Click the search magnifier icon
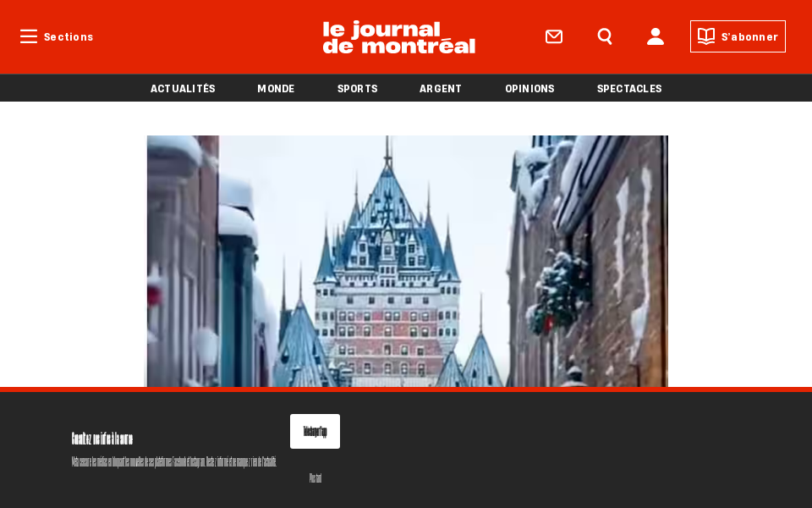The width and height of the screenshot is (812, 508). pyautogui.click(x=605, y=36)
